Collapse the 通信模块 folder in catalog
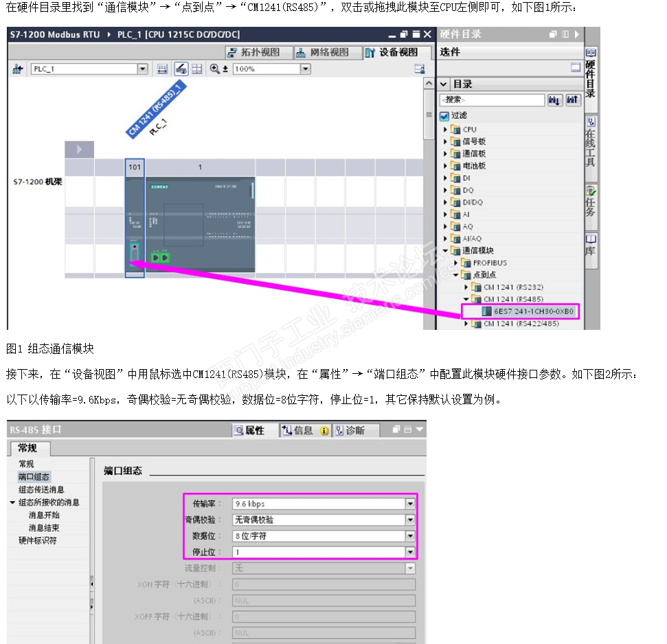 [x=445, y=251]
